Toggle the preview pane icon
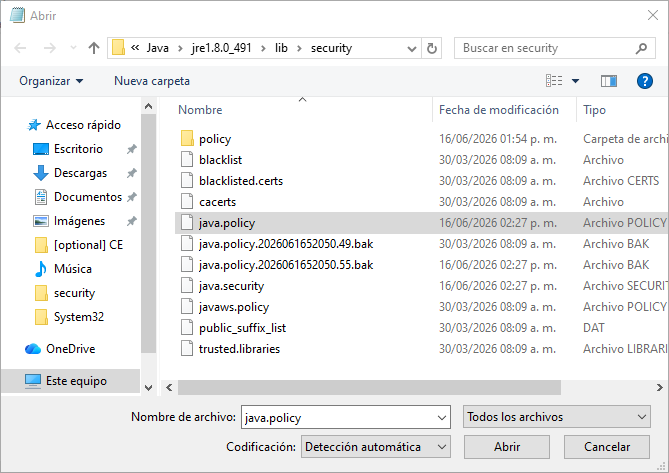669x473 pixels. point(608,81)
